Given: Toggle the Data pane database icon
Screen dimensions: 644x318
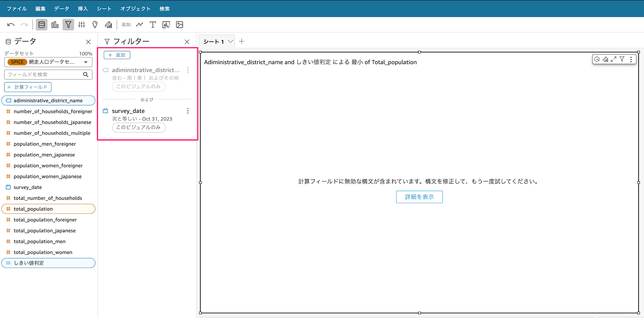Looking at the screenshot, I should coord(42,25).
